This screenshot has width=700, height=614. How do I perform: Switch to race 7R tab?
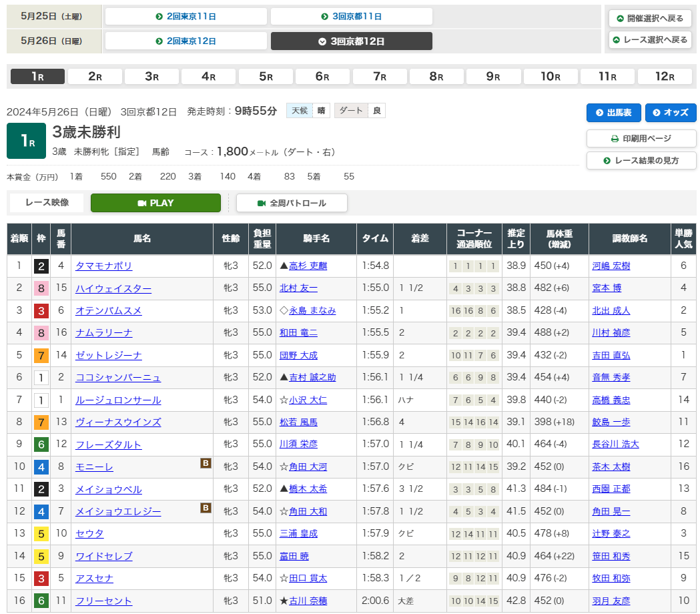(380, 77)
